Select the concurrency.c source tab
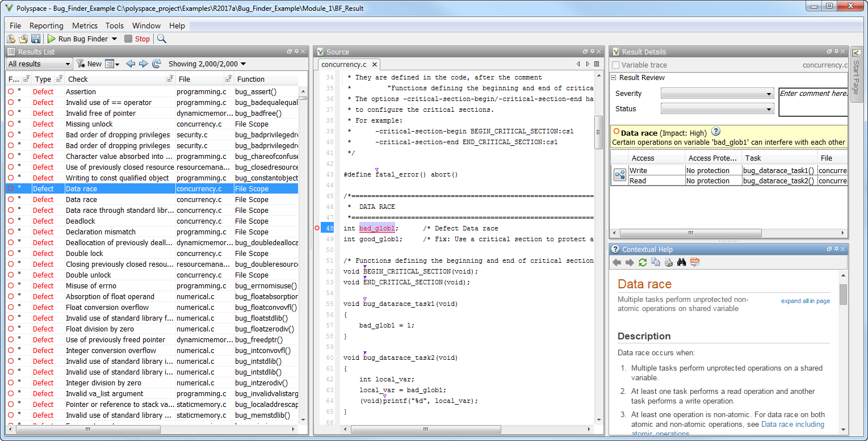The image size is (868, 441). (x=343, y=65)
